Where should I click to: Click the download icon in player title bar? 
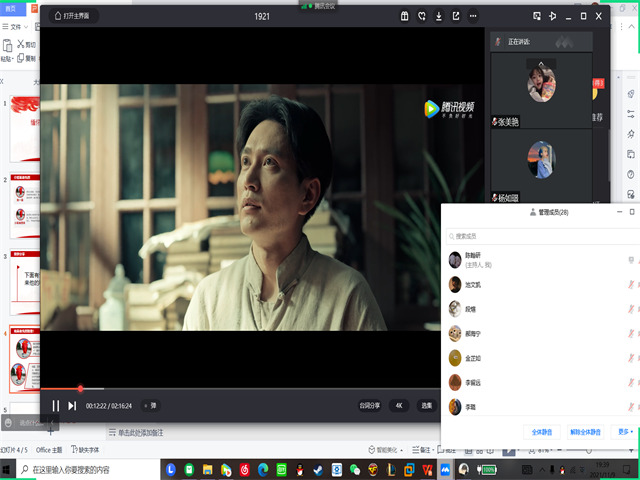[439, 16]
